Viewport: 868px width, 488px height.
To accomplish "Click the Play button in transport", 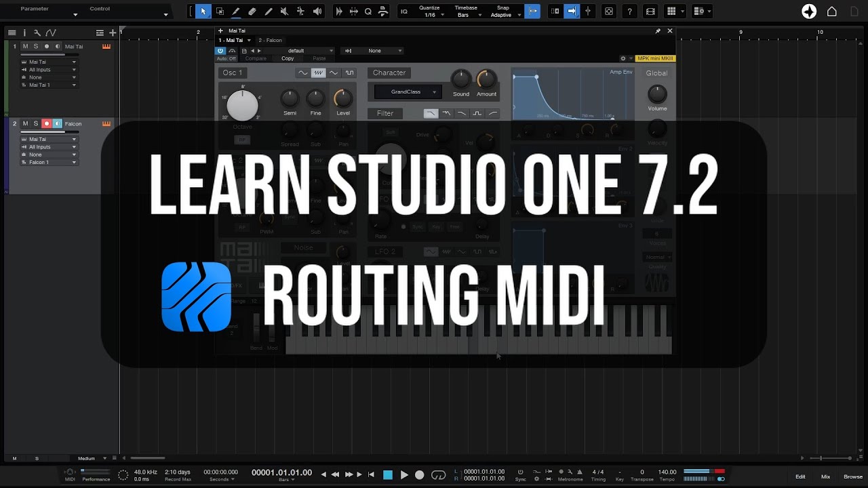I will click(404, 475).
